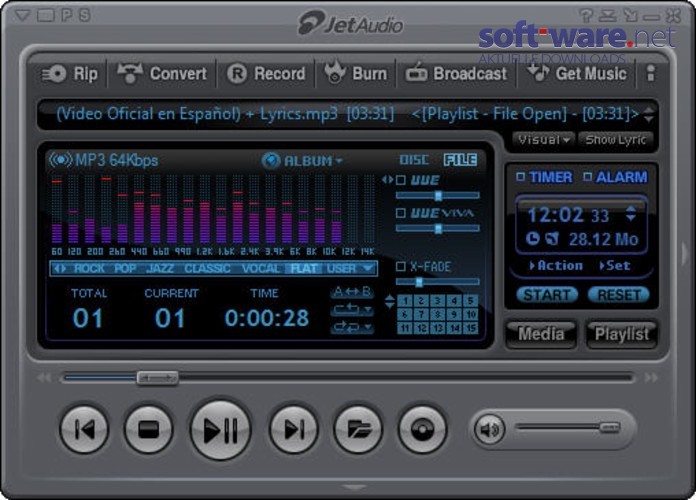
Task: Toggle play/pause playback
Action: [221, 429]
